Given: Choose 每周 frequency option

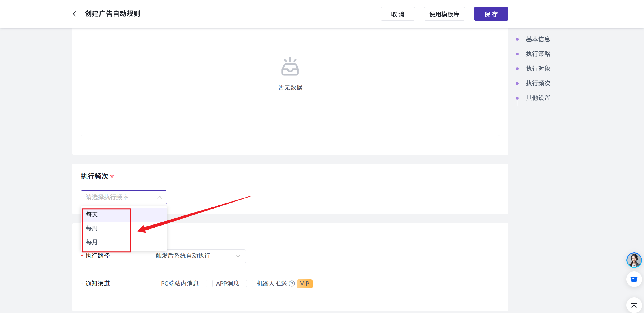Looking at the screenshot, I should pyautogui.click(x=92, y=228).
